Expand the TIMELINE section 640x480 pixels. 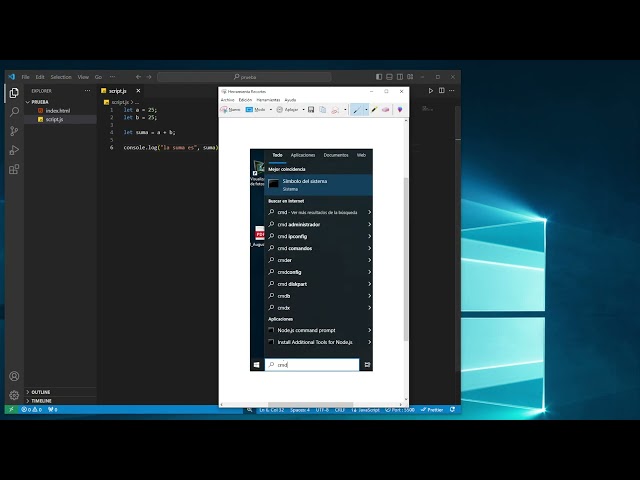41,401
